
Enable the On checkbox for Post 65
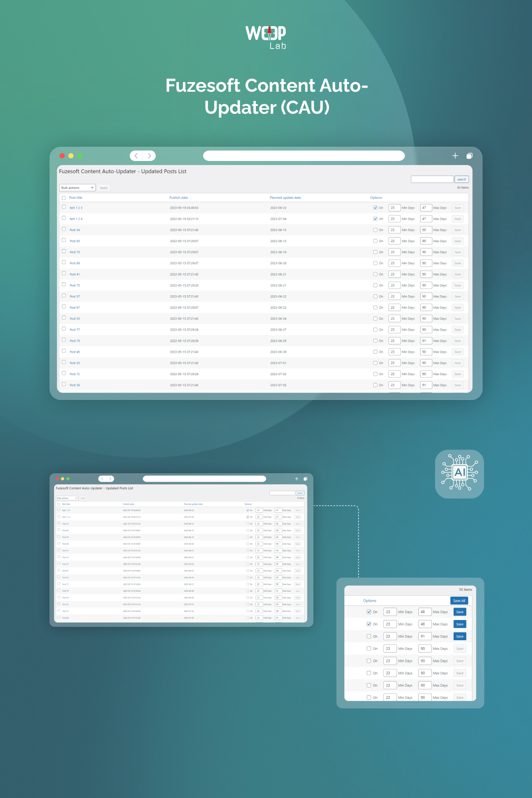(375, 241)
